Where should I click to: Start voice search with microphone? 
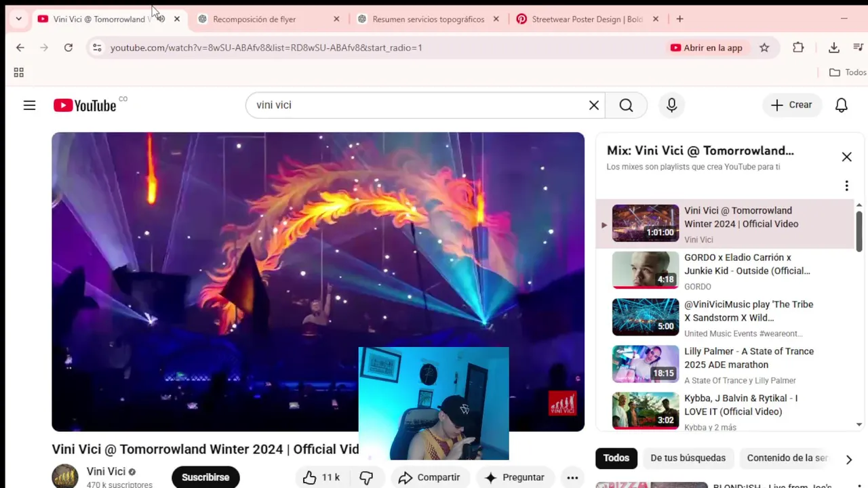pyautogui.click(x=671, y=105)
